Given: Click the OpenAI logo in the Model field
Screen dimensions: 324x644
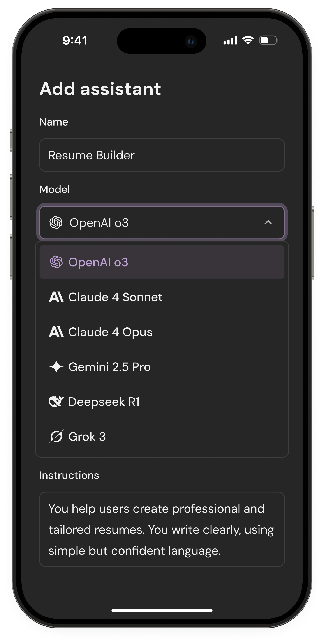Looking at the screenshot, I should coord(56,223).
